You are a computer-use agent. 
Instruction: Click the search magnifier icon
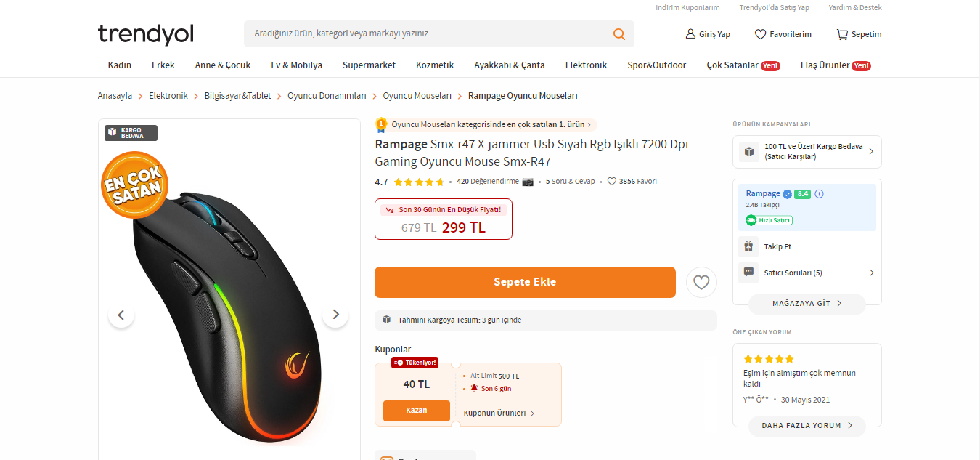point(618,33)
